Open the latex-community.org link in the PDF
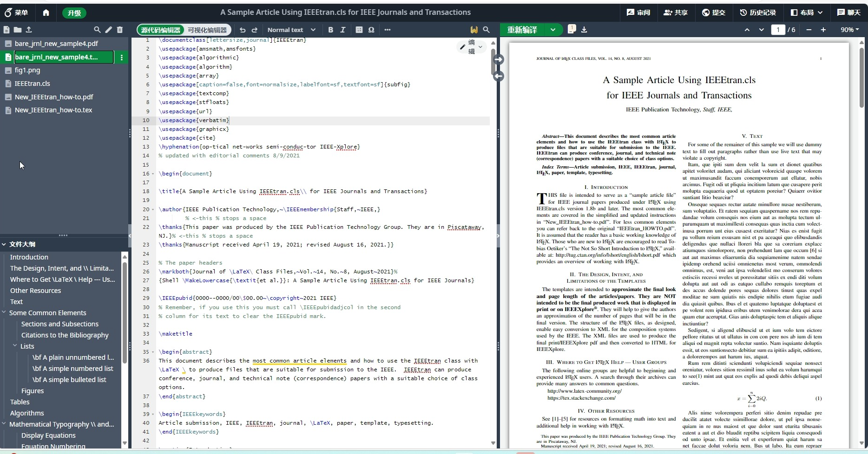868x454 pixels. 585,391
